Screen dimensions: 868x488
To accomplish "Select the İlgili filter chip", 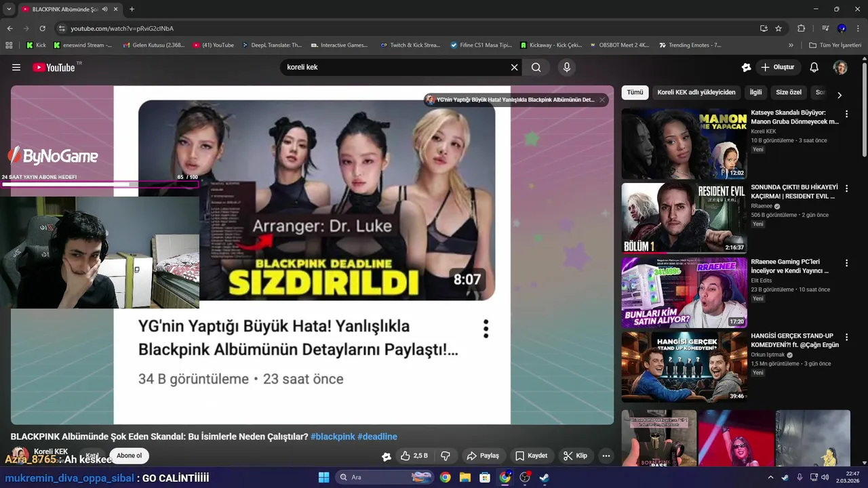I will click(755, 92).
